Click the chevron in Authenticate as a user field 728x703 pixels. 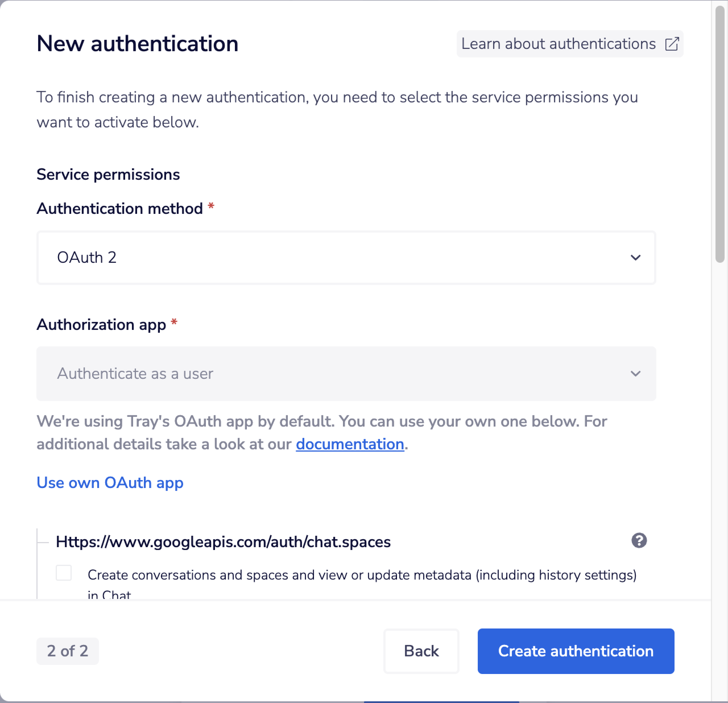636,374
